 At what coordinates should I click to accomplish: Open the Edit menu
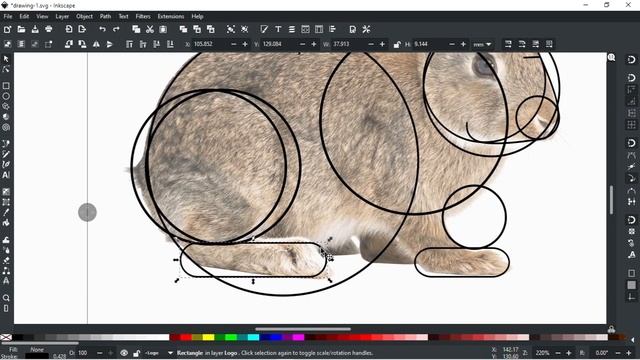[24, 16]
